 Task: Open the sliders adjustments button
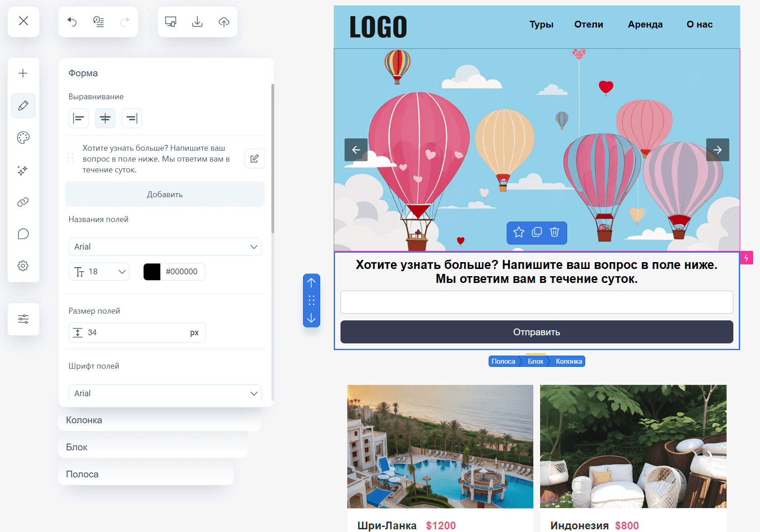point(23,319)
